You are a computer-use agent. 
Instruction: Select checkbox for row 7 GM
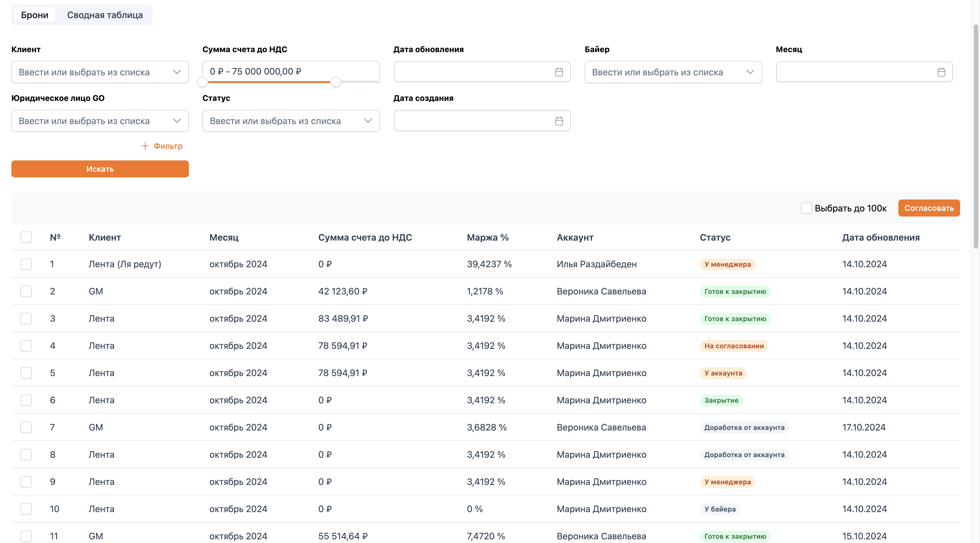click(x=26, y=427)
